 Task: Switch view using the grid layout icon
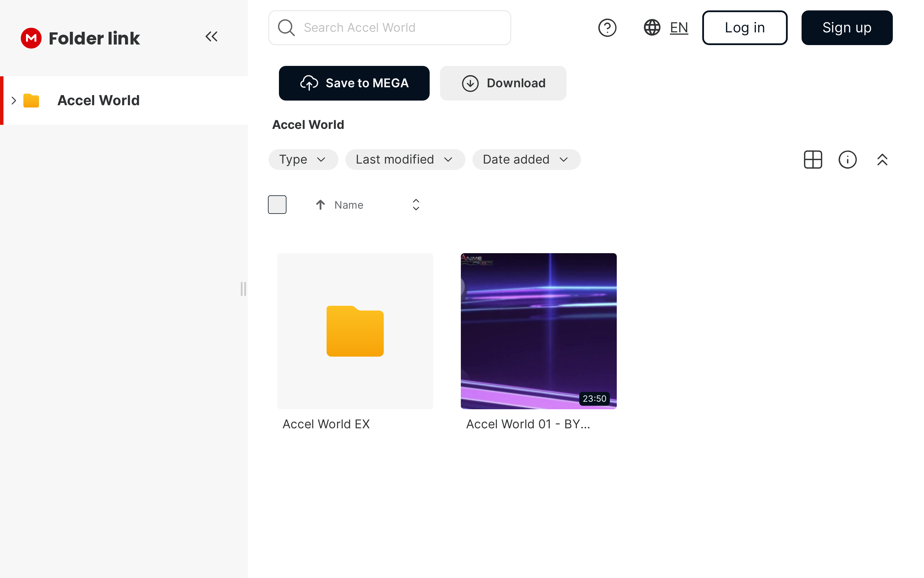click(813, 160)
